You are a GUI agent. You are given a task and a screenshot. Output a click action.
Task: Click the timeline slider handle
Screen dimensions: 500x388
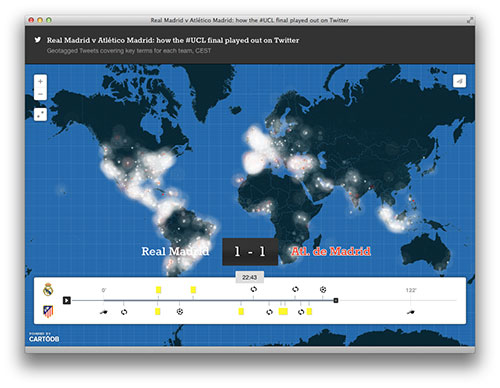coord(336,300)
